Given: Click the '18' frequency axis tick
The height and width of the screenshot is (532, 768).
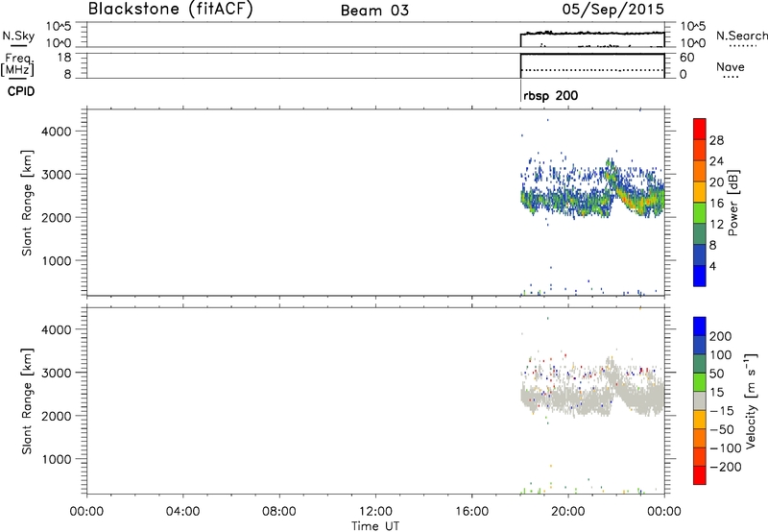Looking at the screenshot, I should [x=64, y=58].
